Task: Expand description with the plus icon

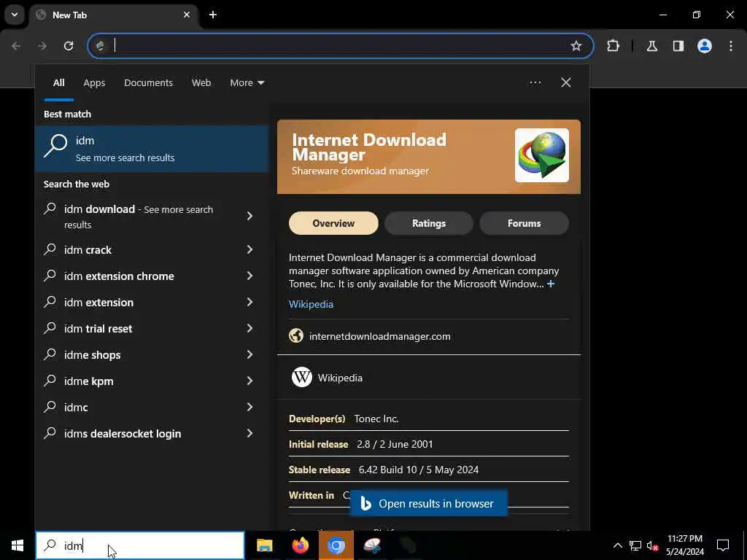Action: click(x=551, y=284)
